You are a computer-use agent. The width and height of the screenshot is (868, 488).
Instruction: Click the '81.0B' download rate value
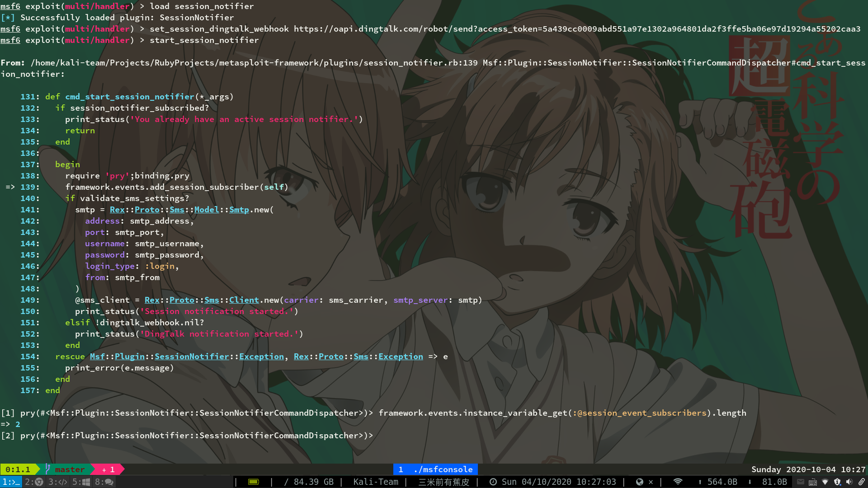pyautogui.click(x=774, y=482)
